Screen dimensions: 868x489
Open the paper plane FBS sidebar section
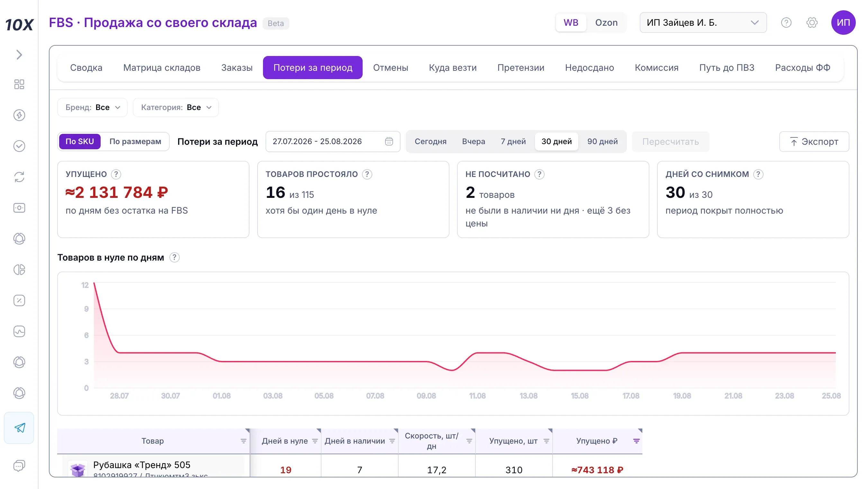[19, 428]
